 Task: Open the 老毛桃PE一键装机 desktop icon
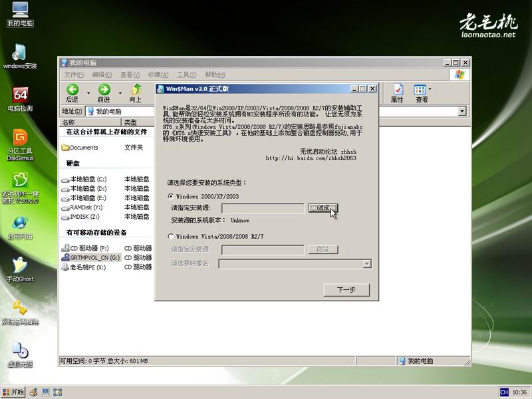click(20, 188)
